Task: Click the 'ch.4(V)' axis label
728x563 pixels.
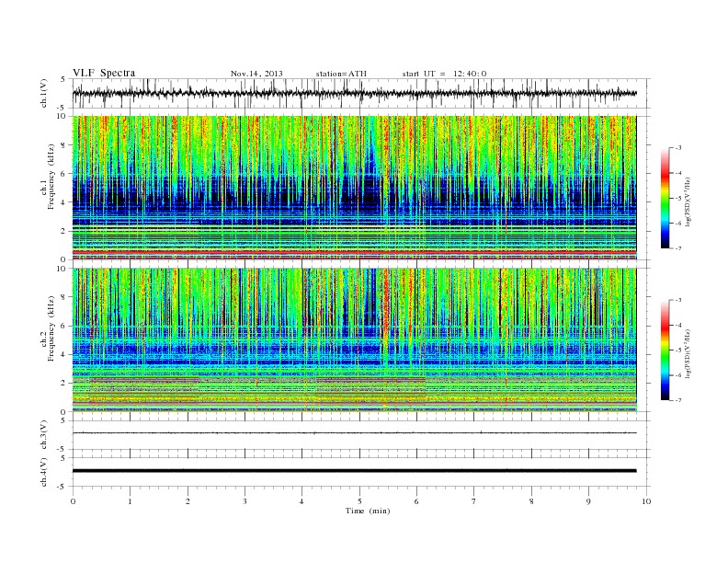Action: click(x=44, y=473)
